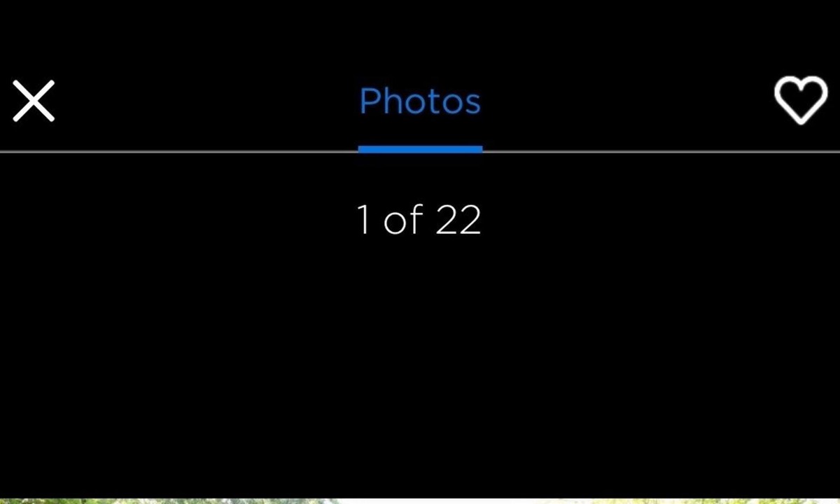Viewport: 840px width, 504px height.
Task: Close the photo viewer with the X
Action: click(34, 101)
